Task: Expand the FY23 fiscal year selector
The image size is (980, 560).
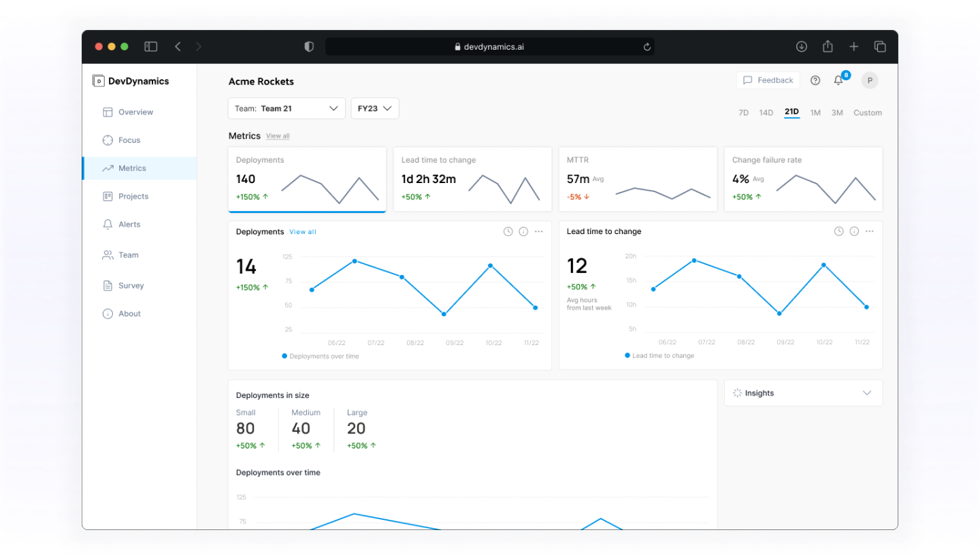Action: [x=374, y=108]
